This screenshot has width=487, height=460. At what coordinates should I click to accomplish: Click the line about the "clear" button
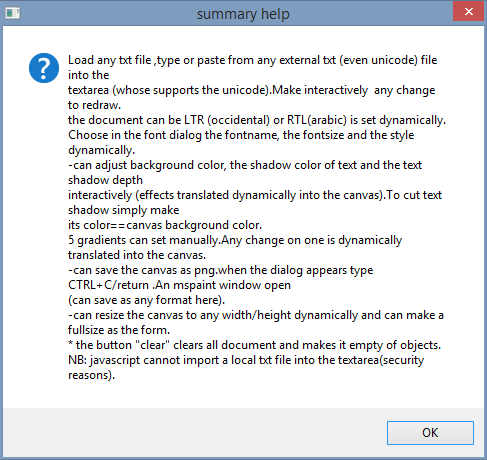pos(254,345)
